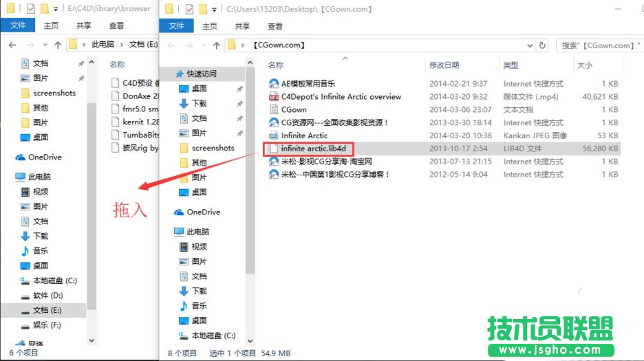The image size is (644, 361).
Task: Click refresh button in CGown.com window address bar
Action: pos(543,45)
